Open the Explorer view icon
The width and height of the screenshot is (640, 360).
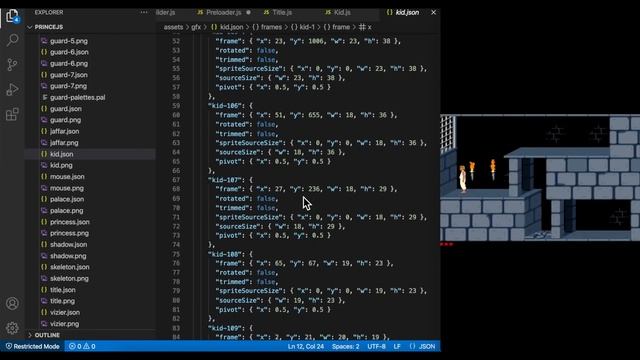(12, 16)
